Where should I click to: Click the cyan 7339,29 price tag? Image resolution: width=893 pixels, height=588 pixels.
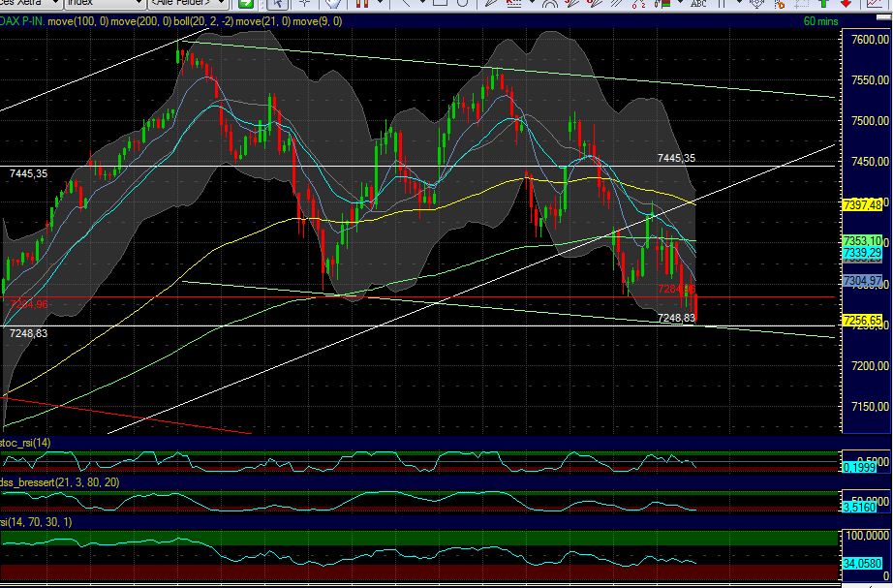coord(863,253)
